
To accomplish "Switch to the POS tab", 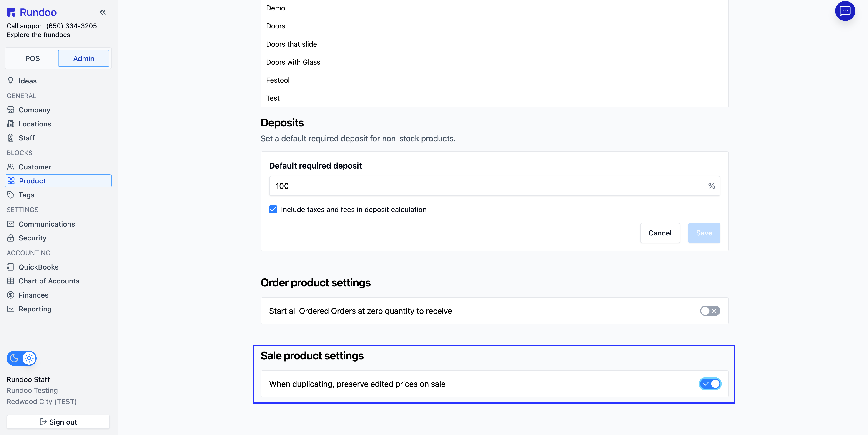I will [x=32, y=58].
